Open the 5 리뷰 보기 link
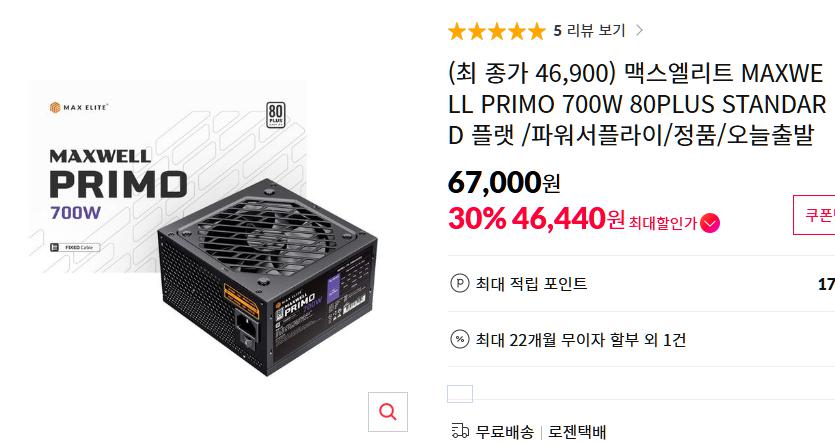 (589, 30)
